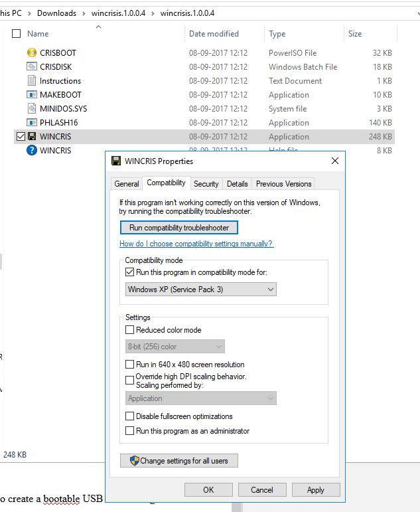Click the MAKEBOOT application icon
Screen dimensions: 420x512
click(x=32, y=95)
